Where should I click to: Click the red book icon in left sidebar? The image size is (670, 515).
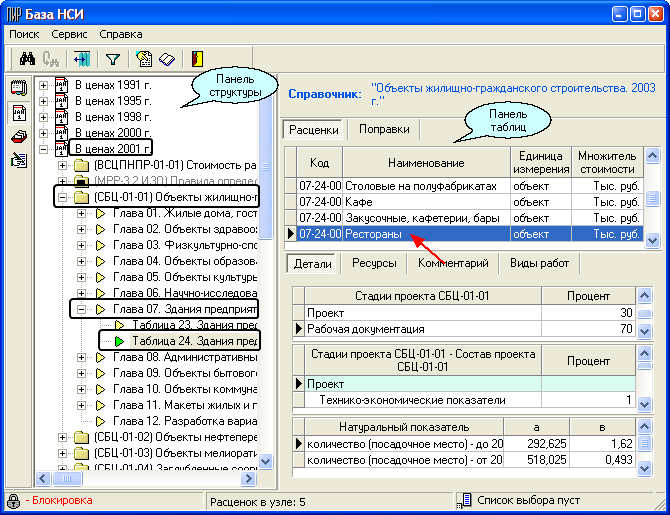(18, 136)
